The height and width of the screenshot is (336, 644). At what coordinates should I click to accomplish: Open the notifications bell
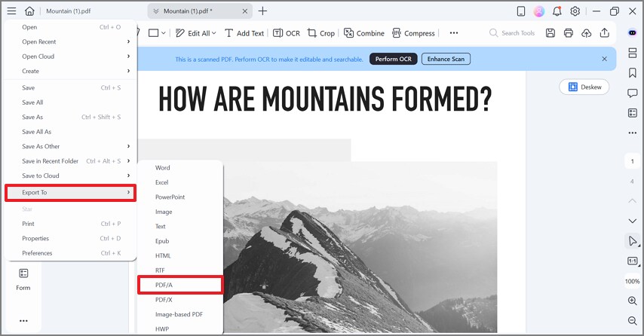pyautogui.click(x=557, y=11)
